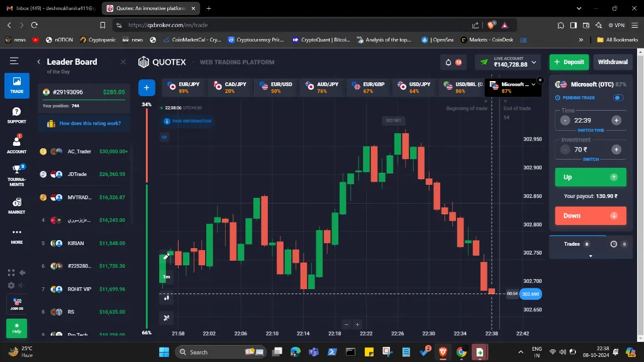The width and height of the screenshot is (644, 362).
Task: Click the current price label 302.690
Action: click(531, 294)
